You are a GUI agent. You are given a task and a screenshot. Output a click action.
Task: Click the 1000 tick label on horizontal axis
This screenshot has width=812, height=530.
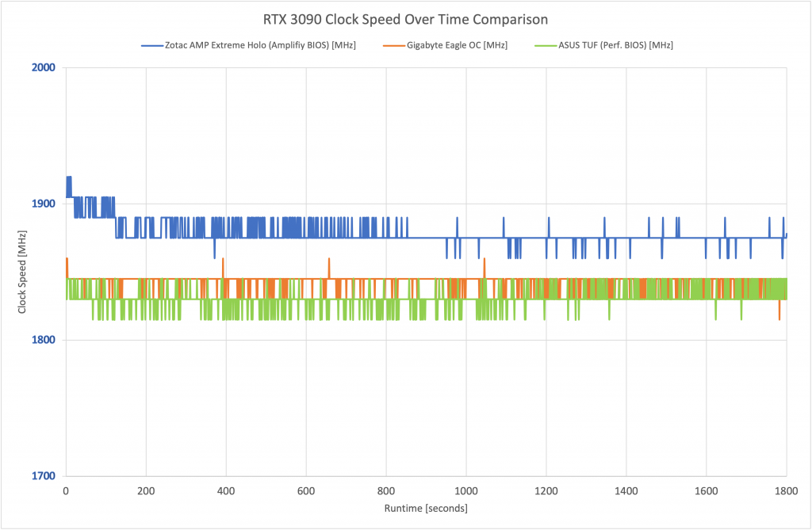(x=466, y=491)
